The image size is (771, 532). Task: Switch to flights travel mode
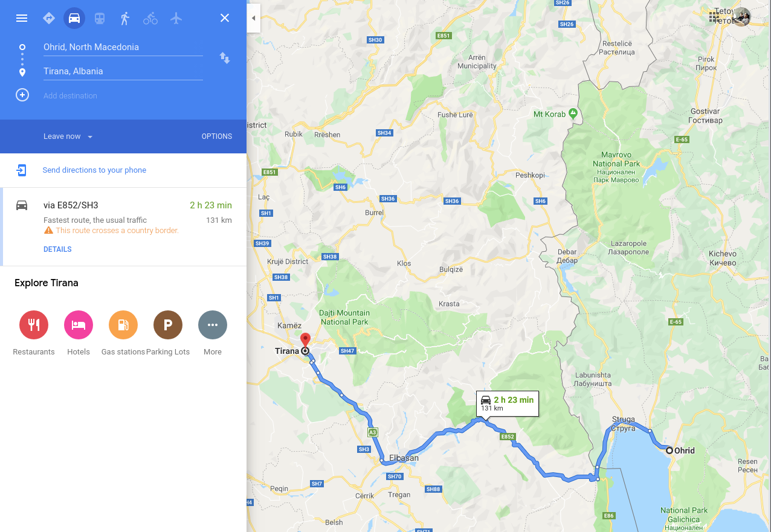coord(176,18)
